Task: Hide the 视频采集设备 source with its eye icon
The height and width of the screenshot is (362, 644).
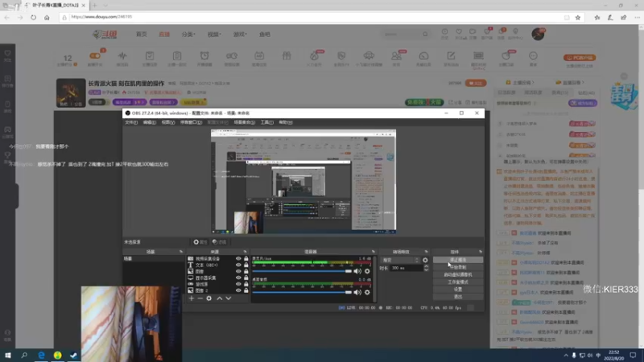Action: (x=238, y=258)
